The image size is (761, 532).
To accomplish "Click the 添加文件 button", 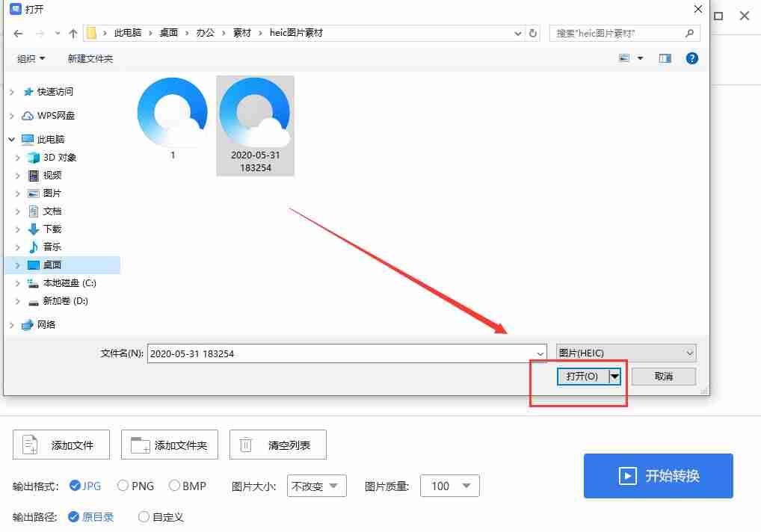I will (x=61, y=445).
